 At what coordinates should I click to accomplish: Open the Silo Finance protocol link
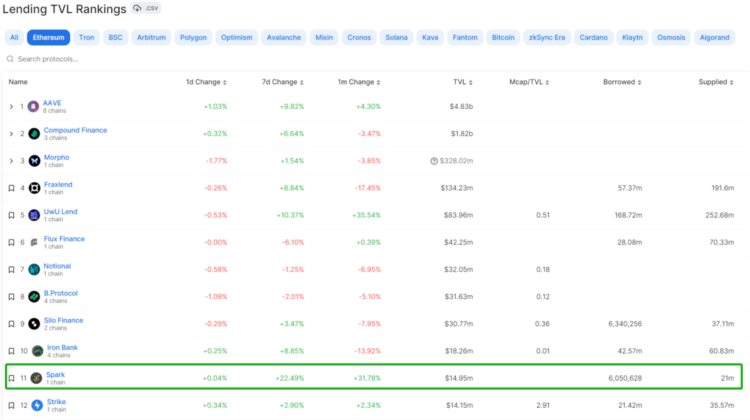(63, 320)
